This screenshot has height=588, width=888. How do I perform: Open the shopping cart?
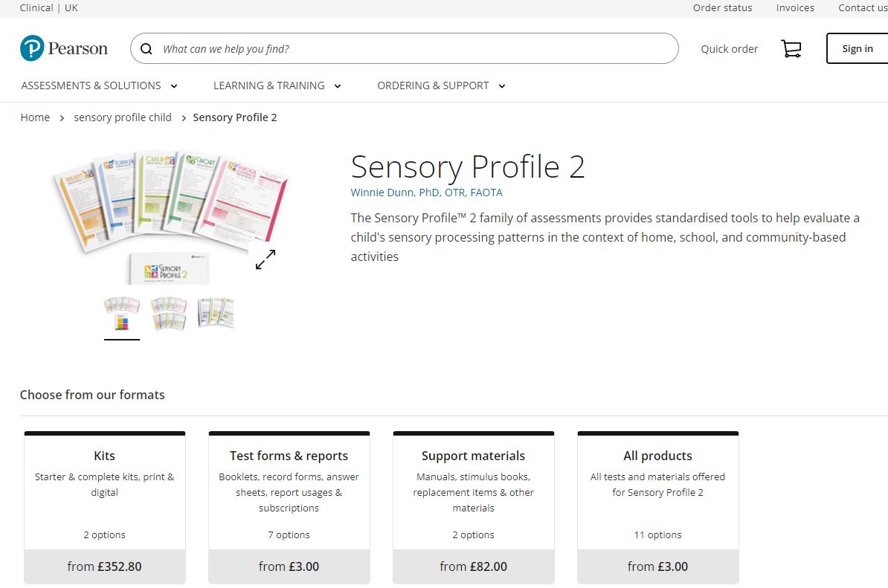pos(791,49)
